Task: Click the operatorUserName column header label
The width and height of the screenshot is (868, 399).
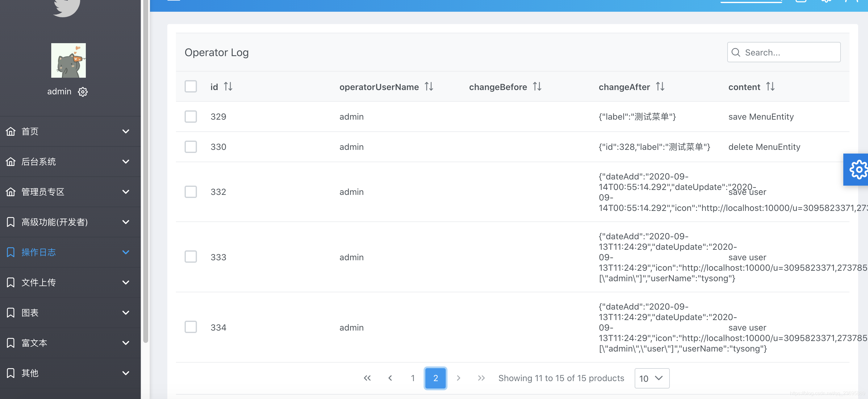Action: (x=379, y=87)
